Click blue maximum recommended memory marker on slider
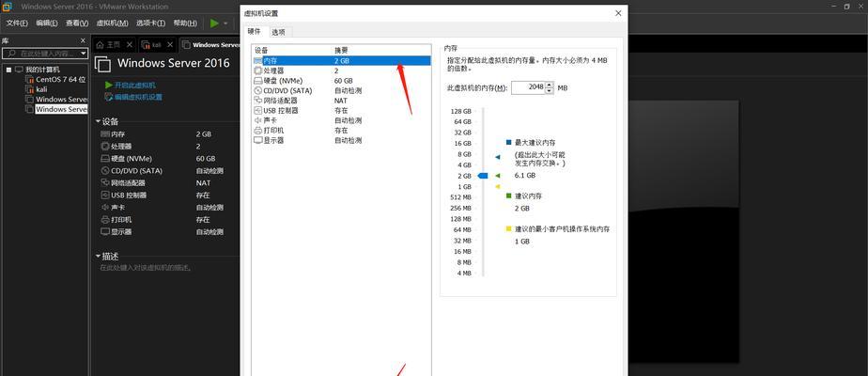 (497, 157)
